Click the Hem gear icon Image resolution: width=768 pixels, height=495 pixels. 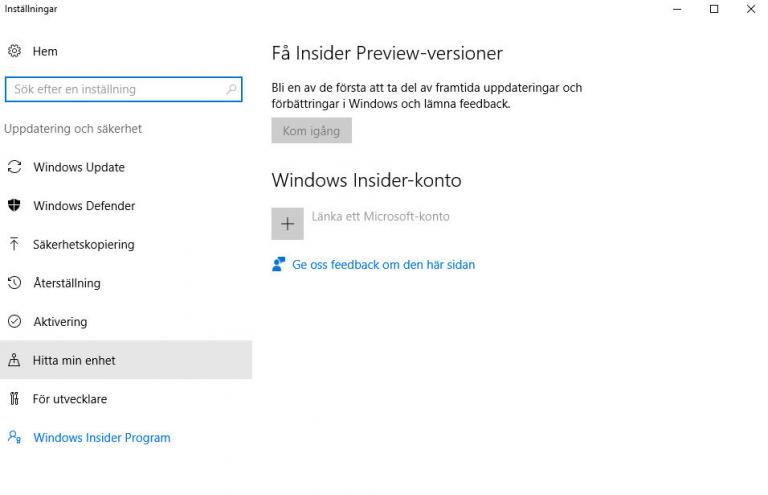[x=14, y=51]
